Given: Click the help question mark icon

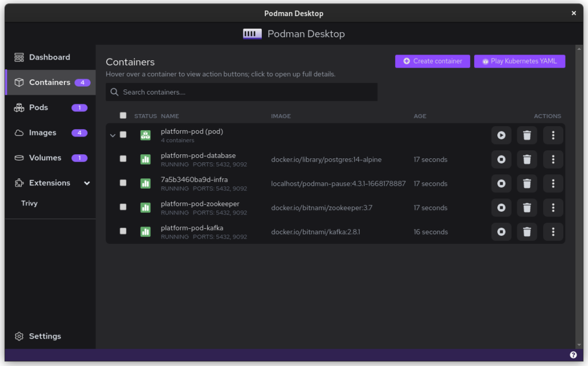Looking at the screenshot, I should point(573,355).
